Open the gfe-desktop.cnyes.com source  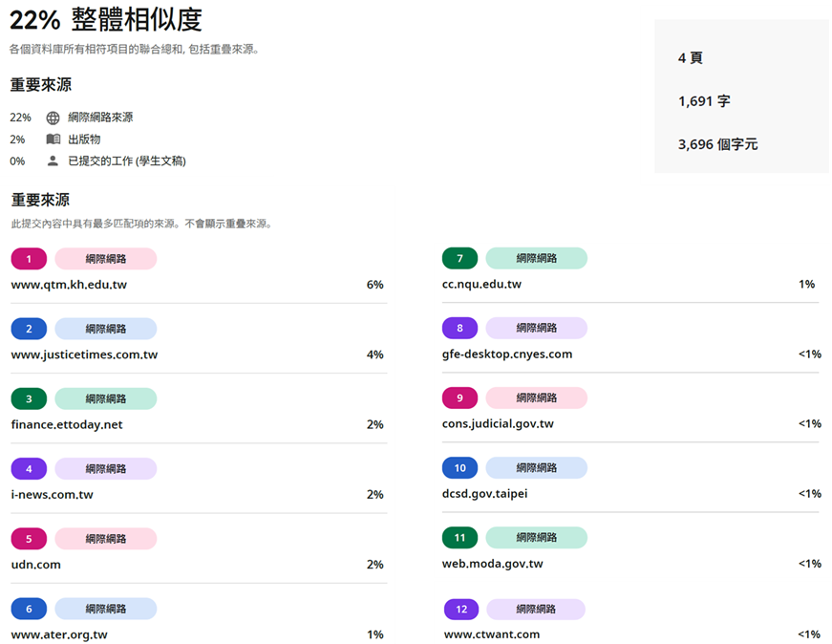click(507, 354)
